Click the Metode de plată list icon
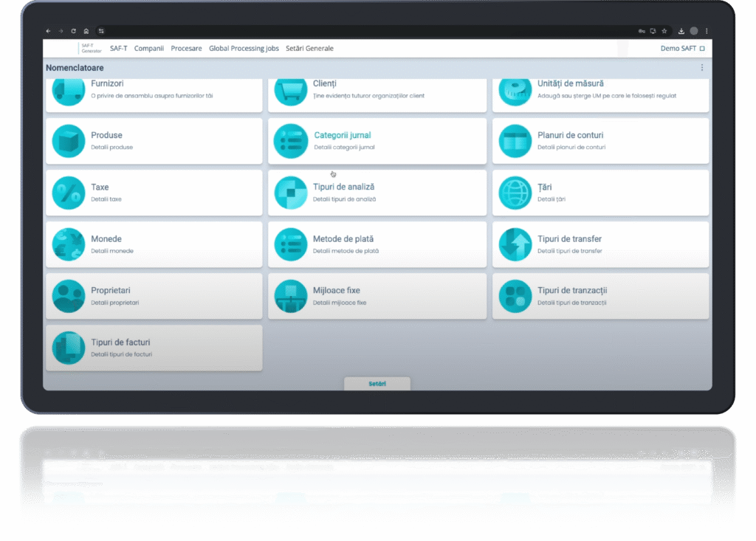The width and height of the screenshot is (756, 541). (290, 244)
